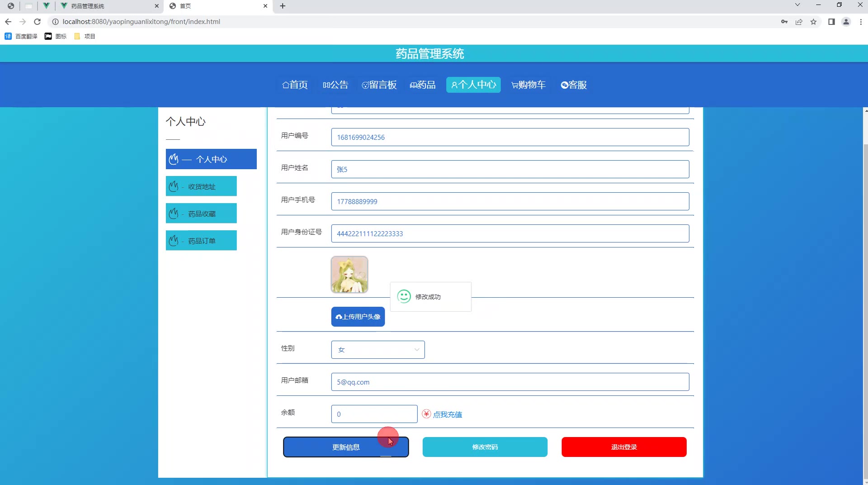Open the saved passwords key icon
868x485 pixels.
click(x=784, y=22)
